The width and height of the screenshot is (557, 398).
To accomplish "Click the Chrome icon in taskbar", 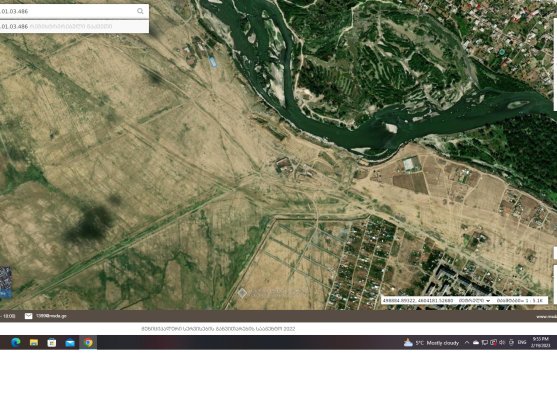I will pyautogui.click(x=88, y=343).
